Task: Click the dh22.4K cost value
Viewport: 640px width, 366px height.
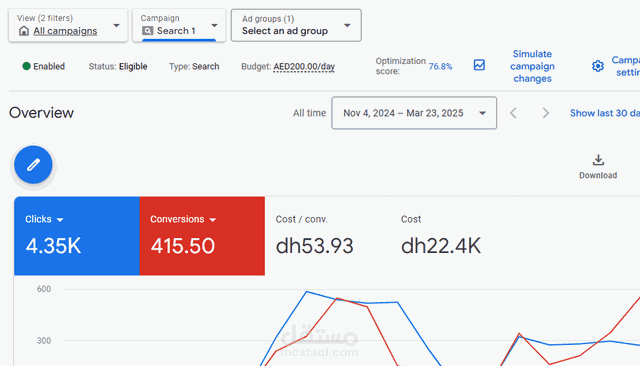Action: tap(441, 246)
